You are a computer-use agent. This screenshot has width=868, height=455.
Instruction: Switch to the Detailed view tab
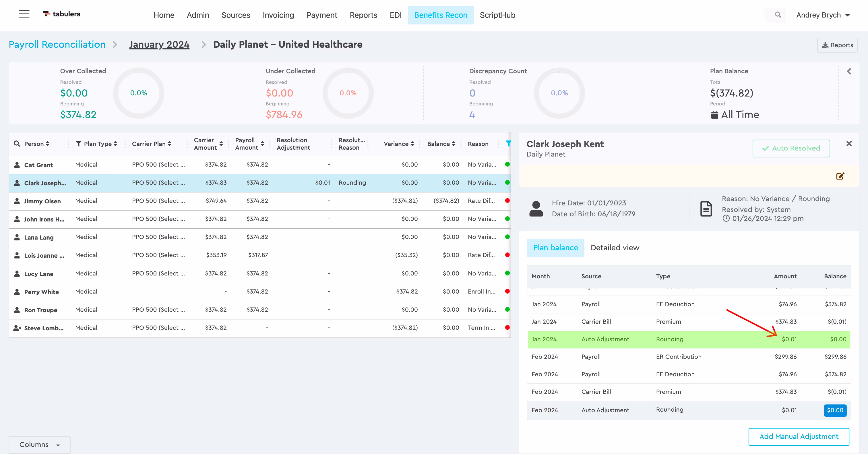click(x=615, y=248)
